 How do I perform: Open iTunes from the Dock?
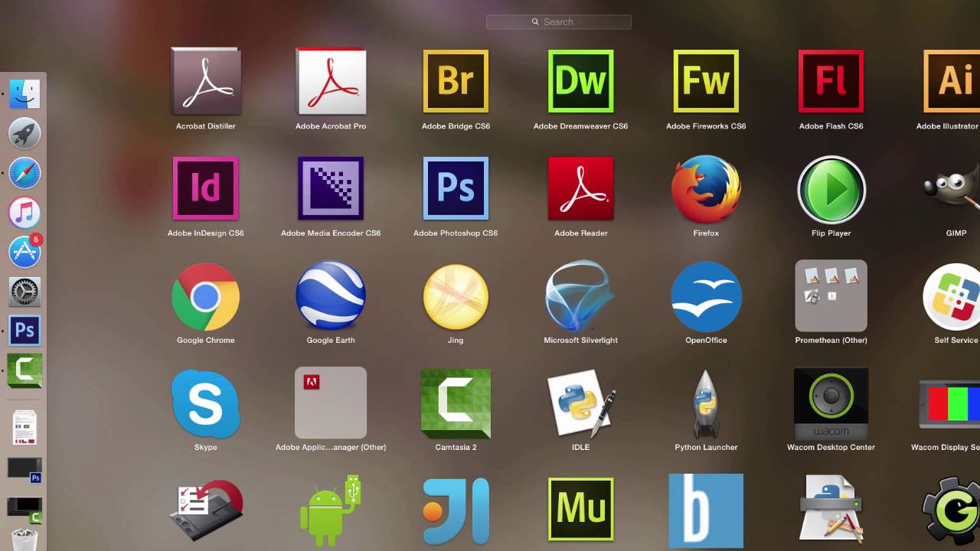point(24,213)
